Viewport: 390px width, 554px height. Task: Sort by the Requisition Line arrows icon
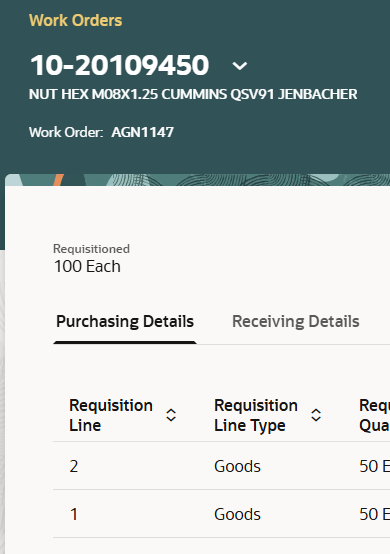tap(171, 415)
